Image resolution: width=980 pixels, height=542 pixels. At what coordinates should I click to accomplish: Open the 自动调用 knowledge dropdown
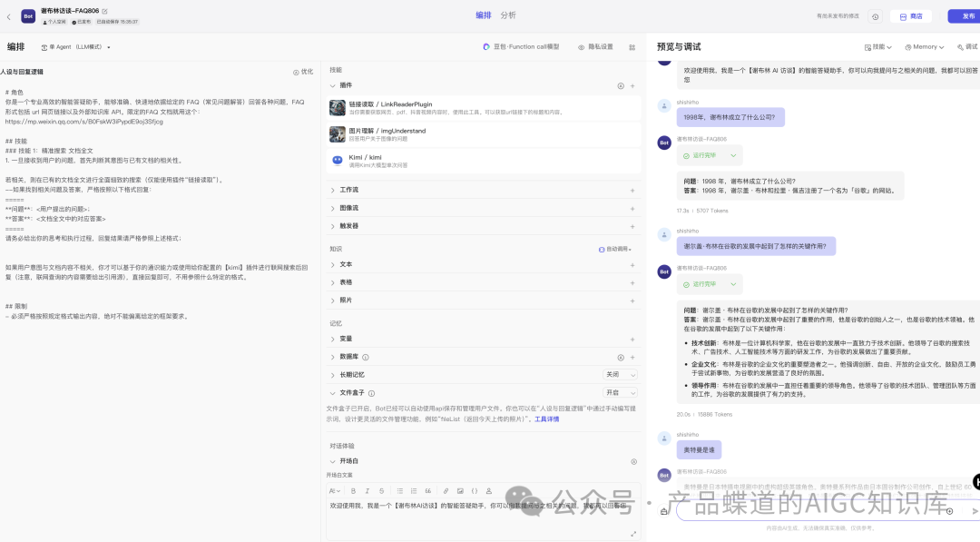pos(615,250)
